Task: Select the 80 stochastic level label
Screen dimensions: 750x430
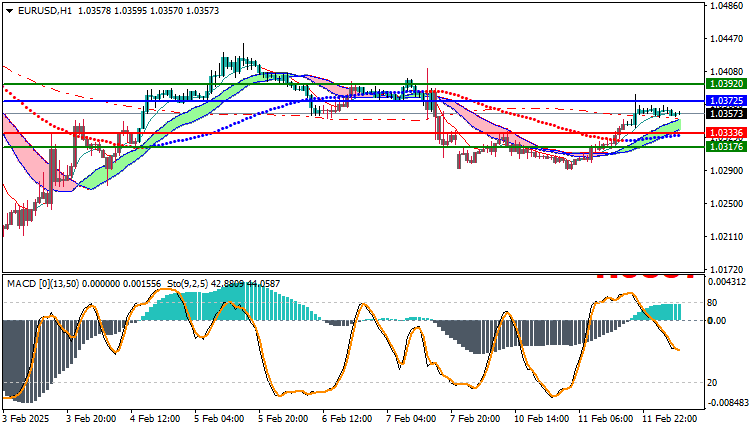Action: click(x=712, y=303)
